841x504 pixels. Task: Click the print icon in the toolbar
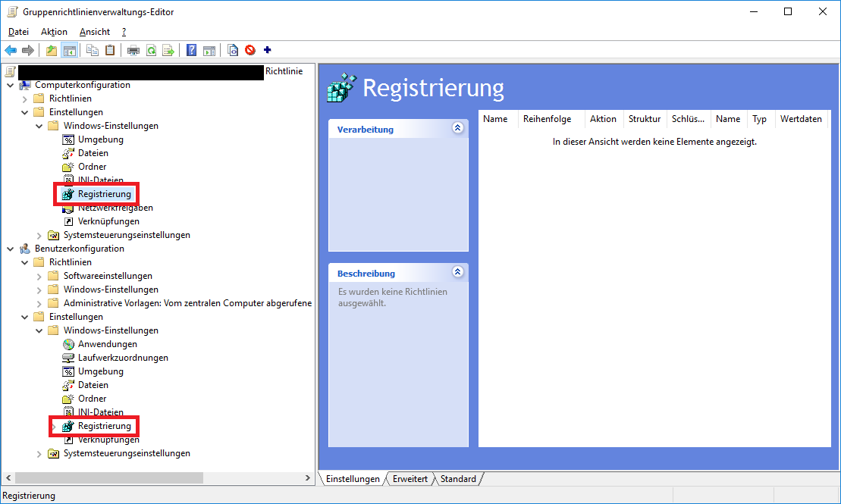[133, 50]
